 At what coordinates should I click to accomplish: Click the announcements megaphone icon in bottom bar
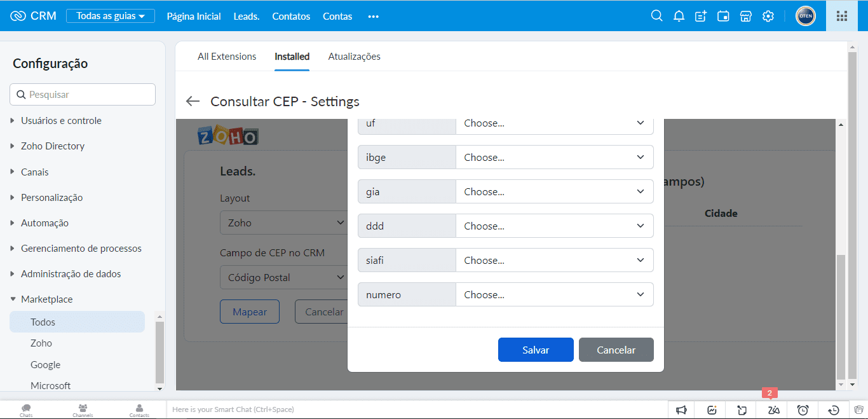[681, 410]
